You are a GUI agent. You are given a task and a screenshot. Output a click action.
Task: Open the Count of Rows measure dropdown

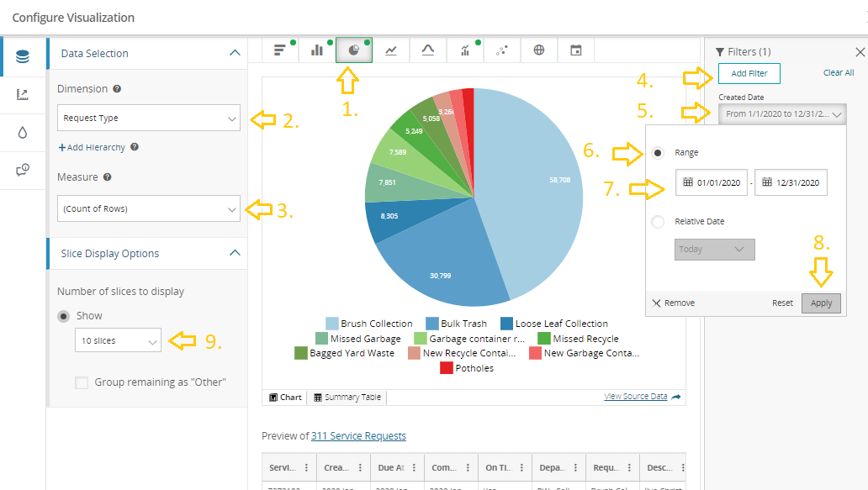(149, 208)
